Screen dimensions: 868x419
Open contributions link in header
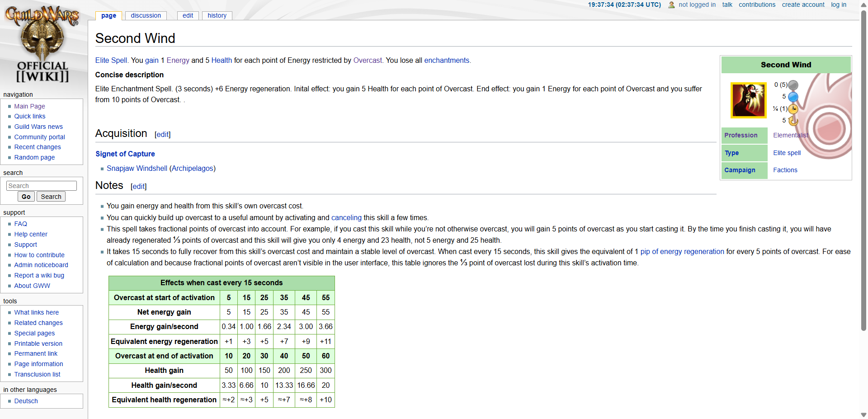(x=757, y=5)
